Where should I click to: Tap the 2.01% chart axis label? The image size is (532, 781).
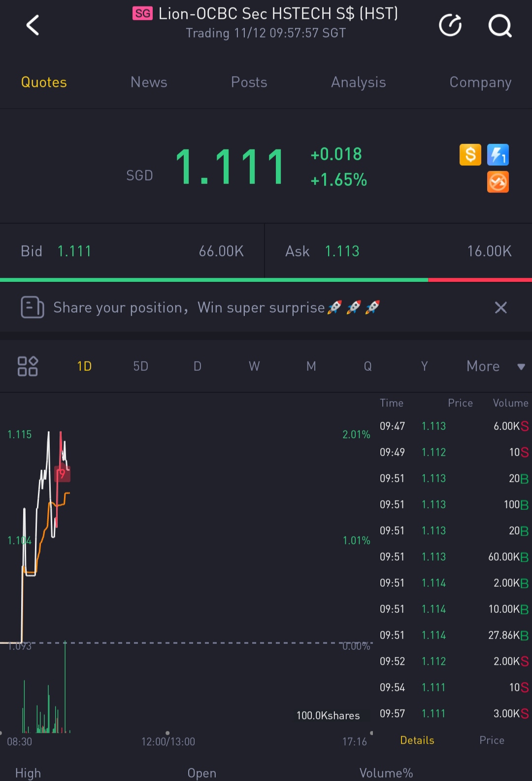pyautogui.click(x=356, y=434)
